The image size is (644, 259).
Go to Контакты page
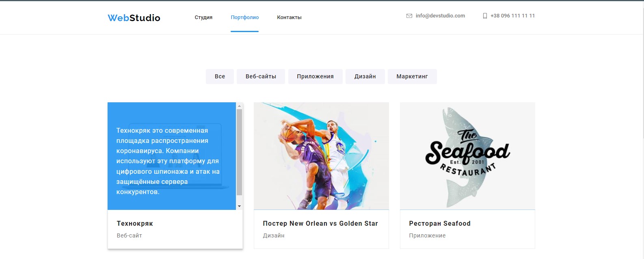pos(289,17)
